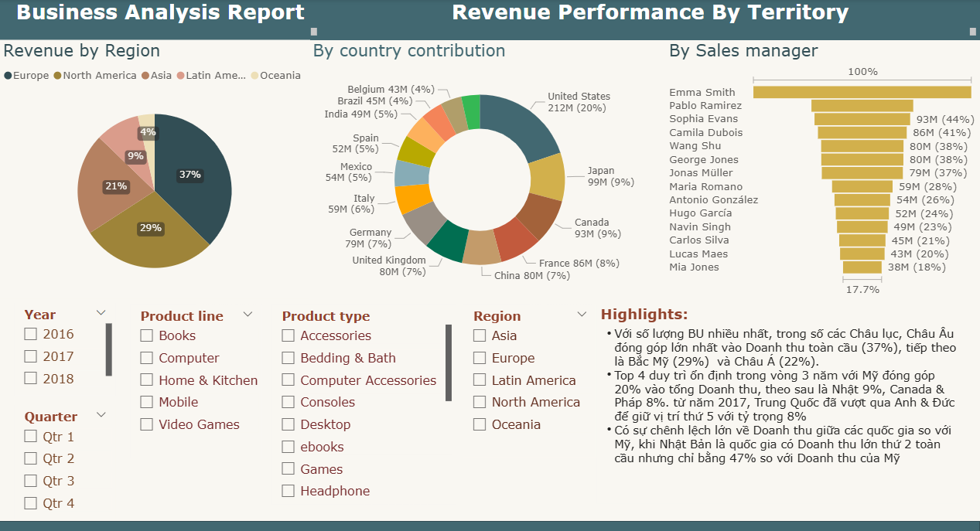Viewport: 980px width, 531px height.
Task: Open the Product line slicer chevron
Action: [248, 315]
